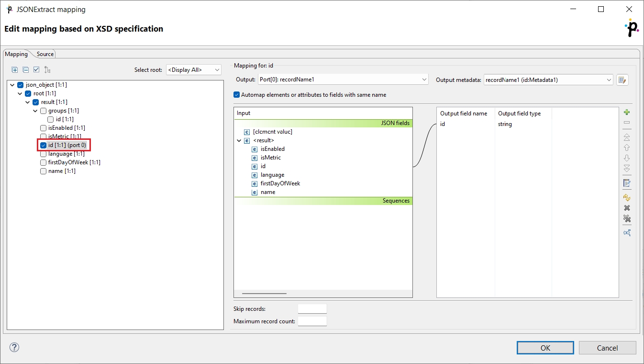Switch to the Source tab
The width and height of the screenshot is (644, 364).
tap(45, 54)
